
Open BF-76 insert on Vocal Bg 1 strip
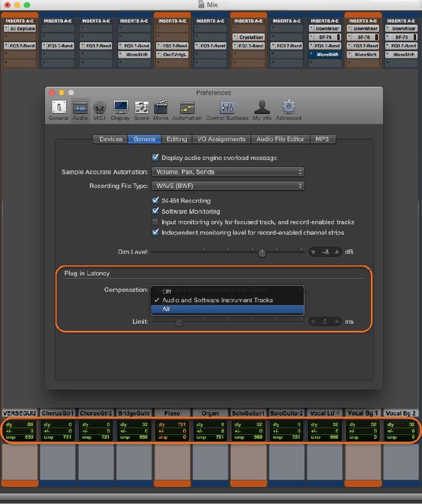(363, 37)
